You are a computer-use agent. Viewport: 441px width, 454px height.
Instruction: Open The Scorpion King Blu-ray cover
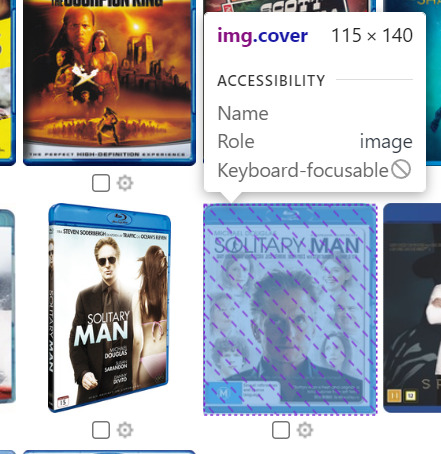[x=109, y=83]
